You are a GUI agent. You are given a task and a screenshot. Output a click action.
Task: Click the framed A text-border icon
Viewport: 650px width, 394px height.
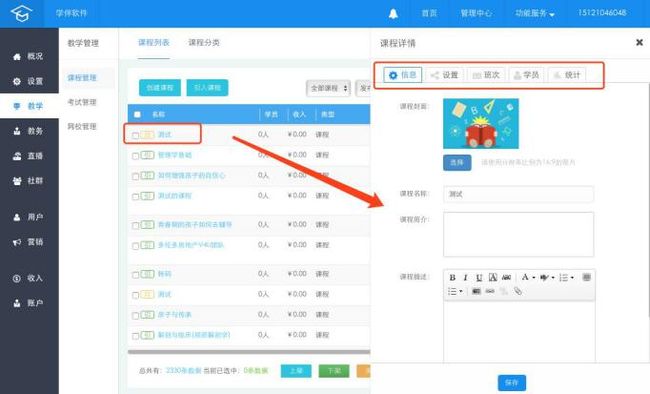pyautogui.click(x=493, y=277)
